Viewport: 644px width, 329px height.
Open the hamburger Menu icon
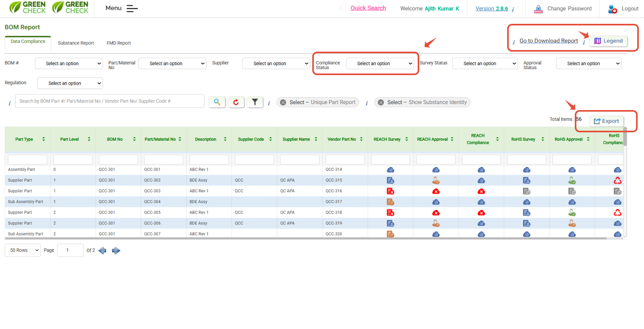coord(132,8)
